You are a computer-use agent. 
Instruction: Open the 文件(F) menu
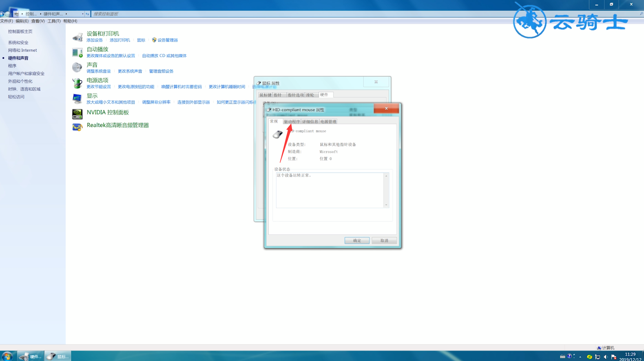[x=7, y=21]
